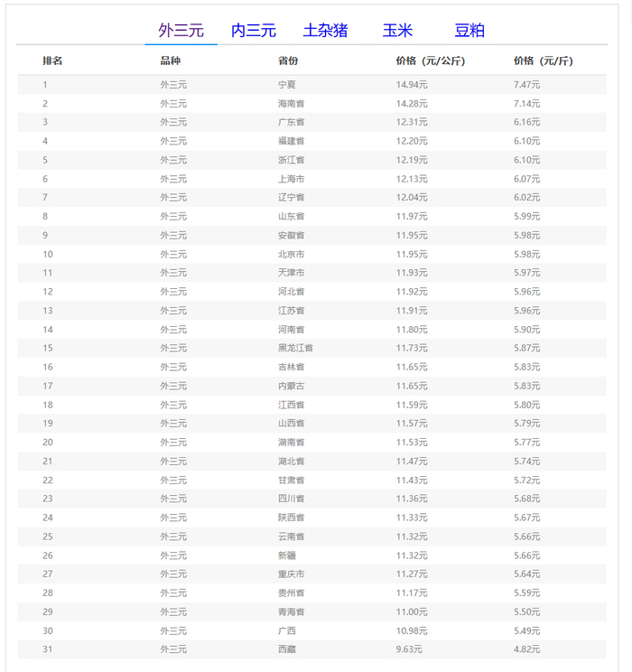The width and height of the screenshot is (632, 672).
Task: Select the 内蒙古 cell
Action: (x=291, y=386)
